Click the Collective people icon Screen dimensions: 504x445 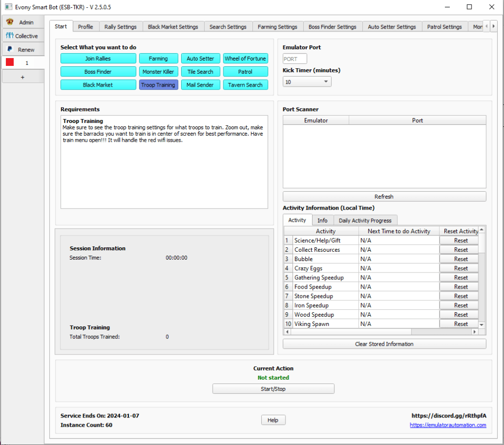pyautogui.click(x=9, y=36)
